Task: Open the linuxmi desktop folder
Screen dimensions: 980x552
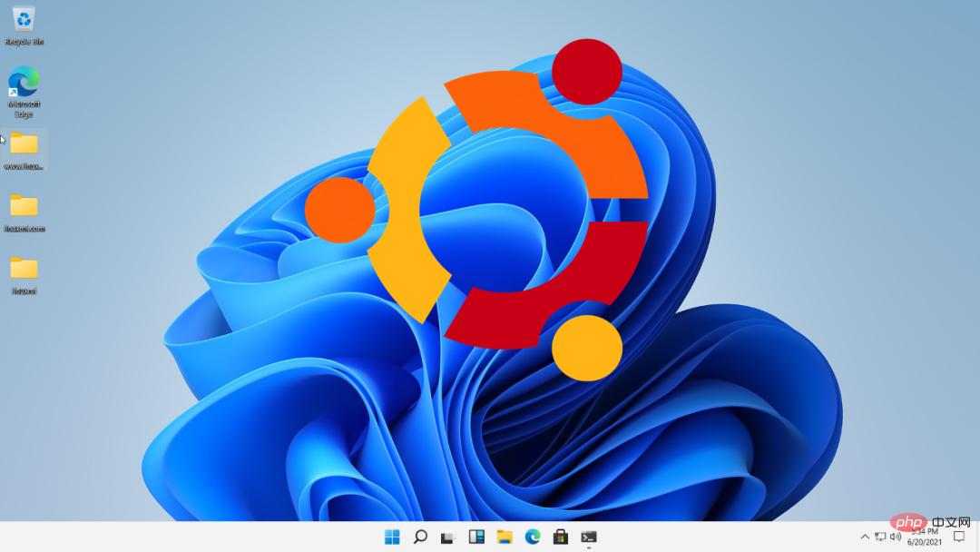Action: click(x=23, y=271)
